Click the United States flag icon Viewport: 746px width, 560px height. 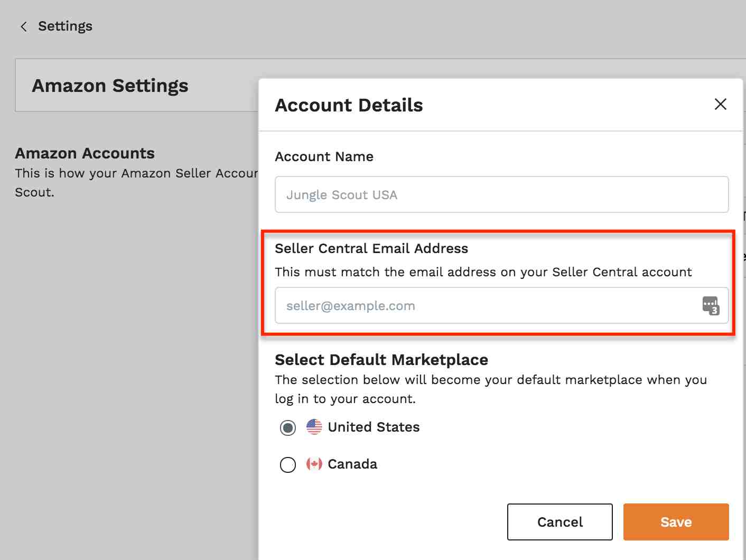coord(314,427)
